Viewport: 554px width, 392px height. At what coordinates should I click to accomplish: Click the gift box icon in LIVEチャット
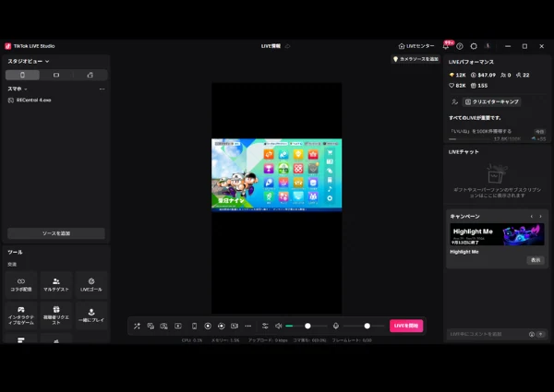(x=497, y=173)
